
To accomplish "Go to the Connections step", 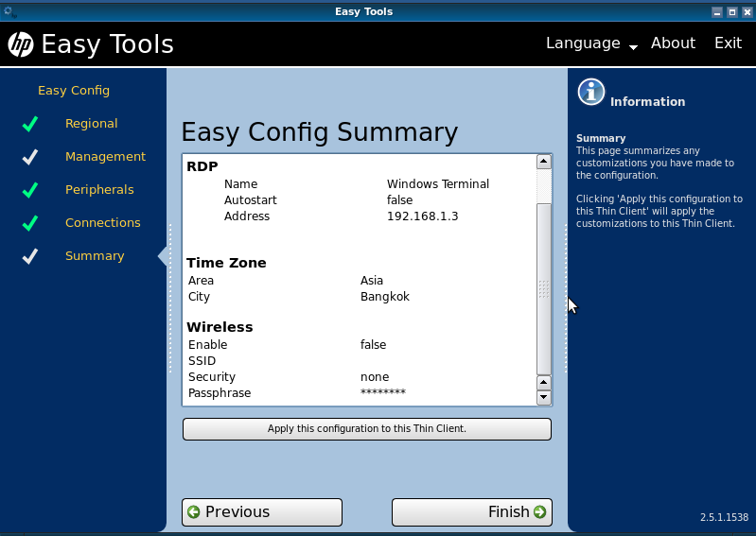I will [103, 222].
